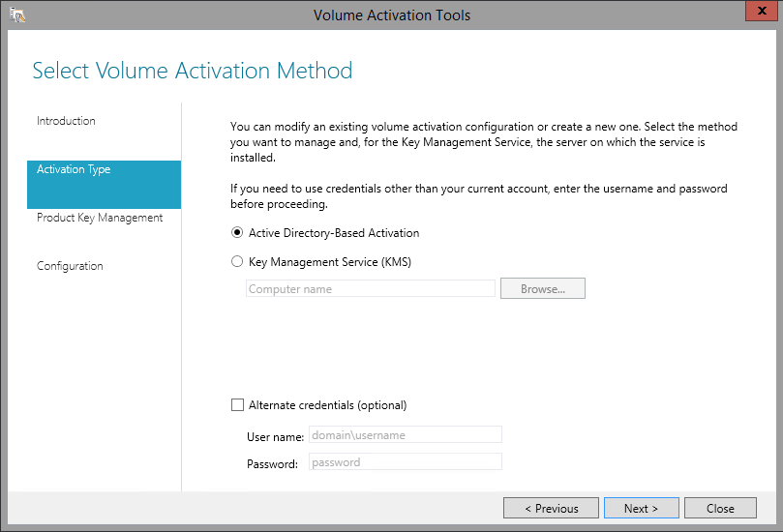Click the Password input field
The image size is (783, 532).
point(405,461)
